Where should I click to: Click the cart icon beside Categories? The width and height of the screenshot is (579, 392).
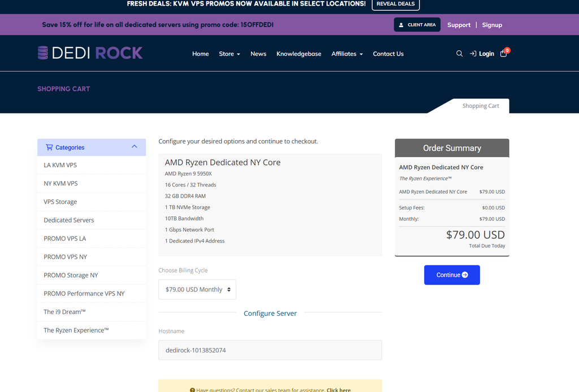click(49, 147)
